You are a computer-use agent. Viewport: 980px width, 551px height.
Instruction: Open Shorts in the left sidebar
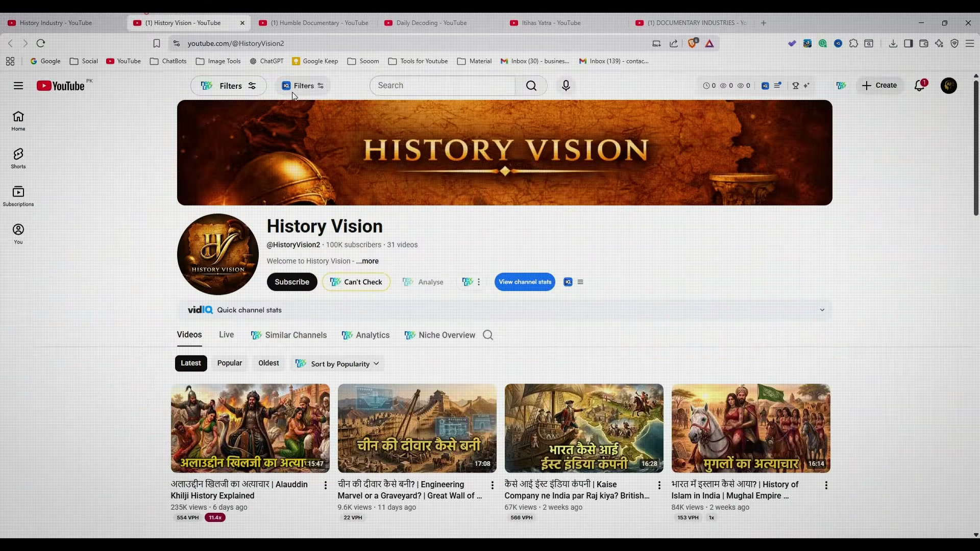(18, 159)
